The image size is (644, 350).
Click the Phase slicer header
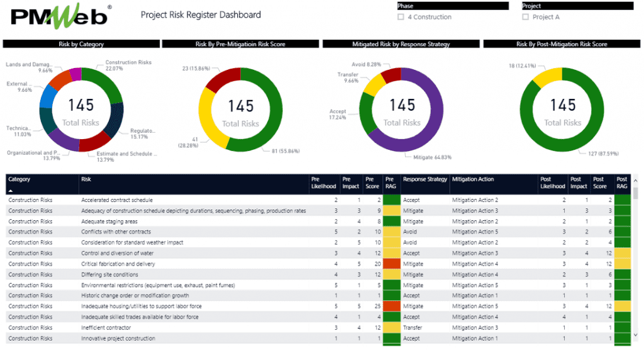(453, 6)
